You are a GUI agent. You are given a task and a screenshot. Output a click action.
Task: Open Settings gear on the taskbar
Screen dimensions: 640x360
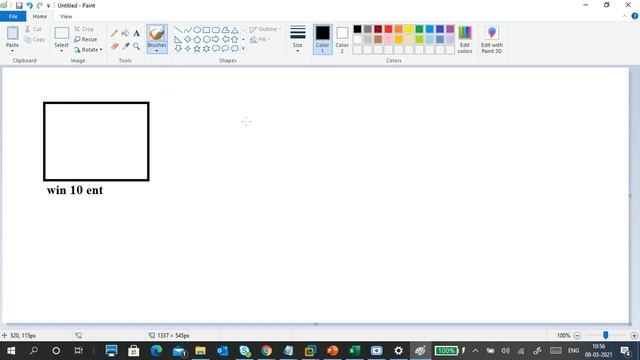click(x=398, y=351)
